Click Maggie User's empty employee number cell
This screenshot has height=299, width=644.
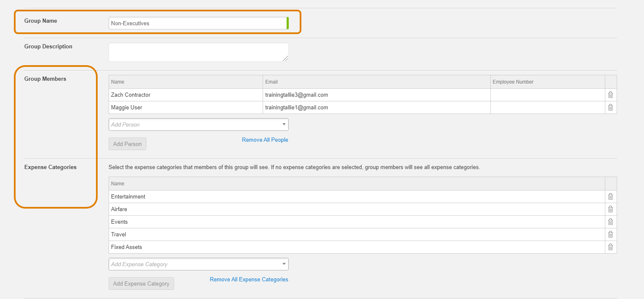coord(548,108)
